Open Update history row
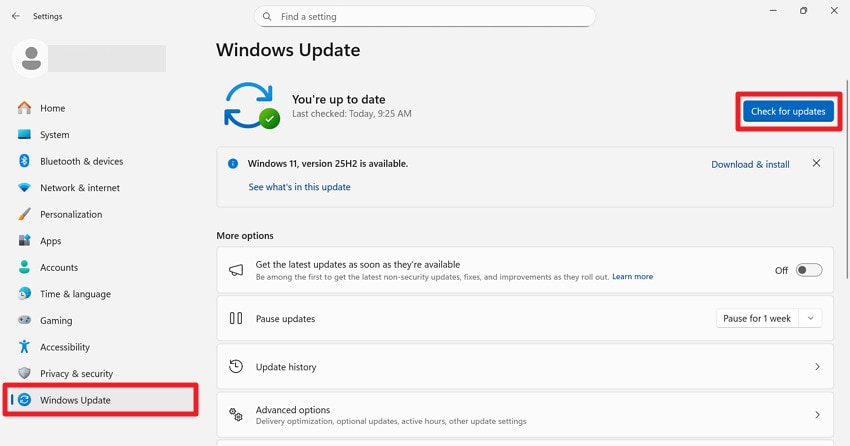Viewport: 850px width, 446px height. pyautogui.click(x=525, y=366)
